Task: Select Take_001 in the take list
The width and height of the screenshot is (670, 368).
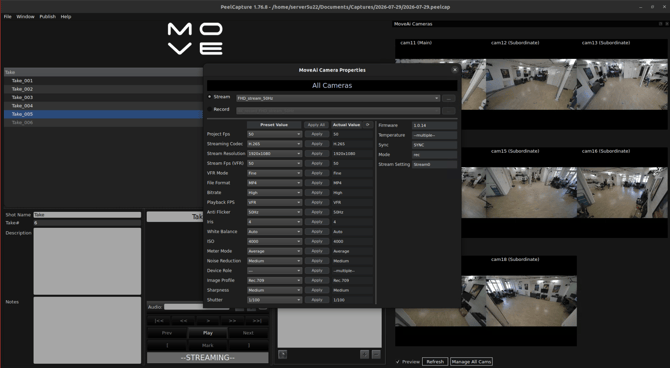Action: click(103, 80)
